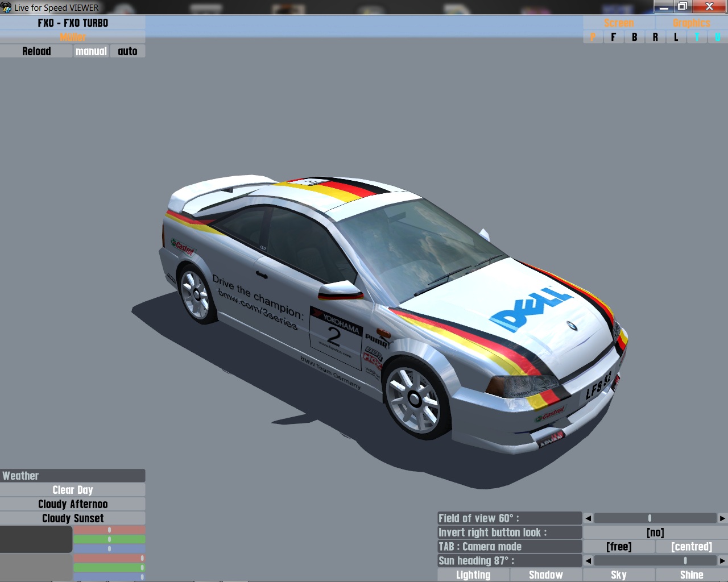Toggle the P view button
The width and height of the screenshot is (728, 582).
coord(593,38)
